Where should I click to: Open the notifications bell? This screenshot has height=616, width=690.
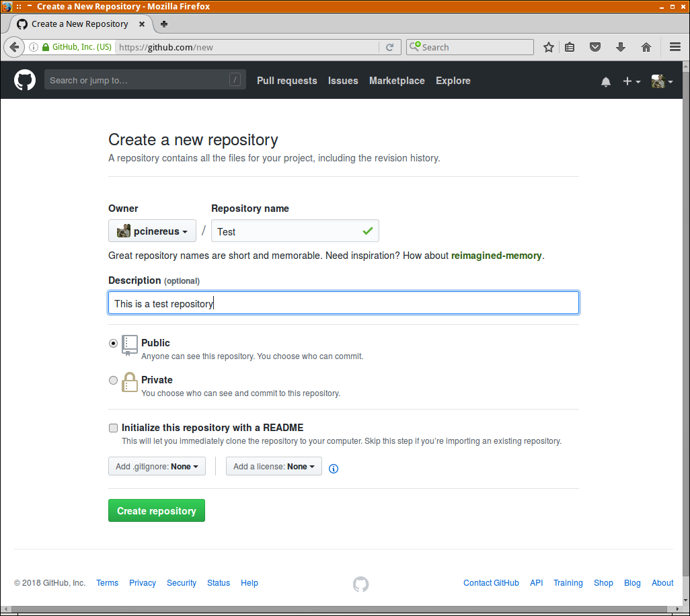(606, 81)
